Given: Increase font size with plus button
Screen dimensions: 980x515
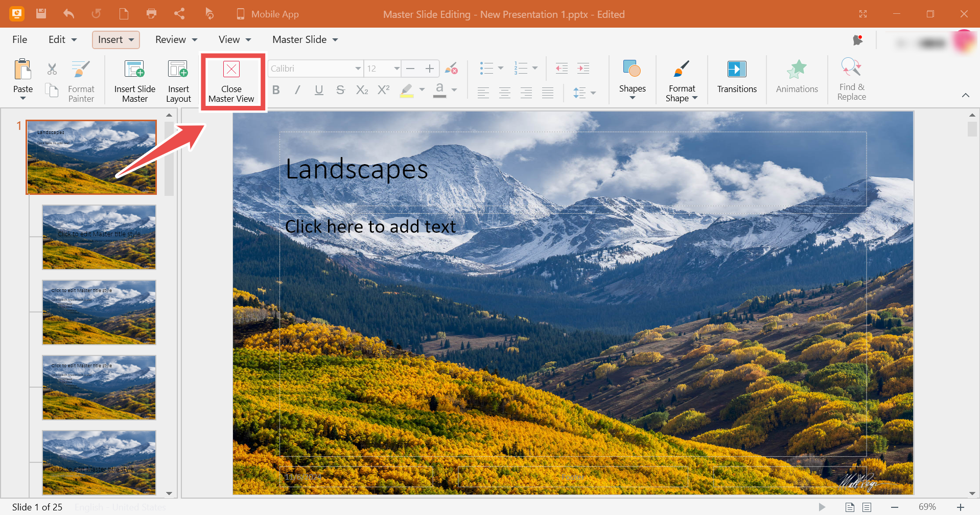Looking at the screenshot, I should pos(430,69).
